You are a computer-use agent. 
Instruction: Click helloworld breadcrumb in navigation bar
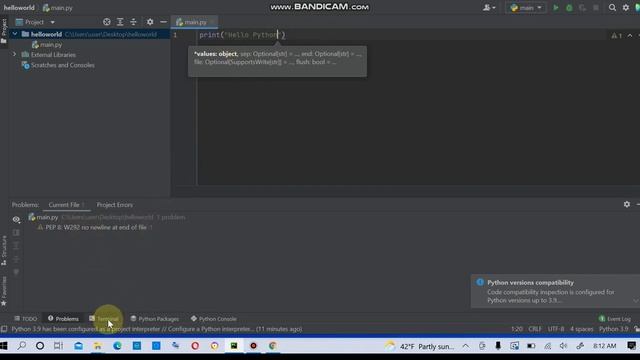pos(19,8)
